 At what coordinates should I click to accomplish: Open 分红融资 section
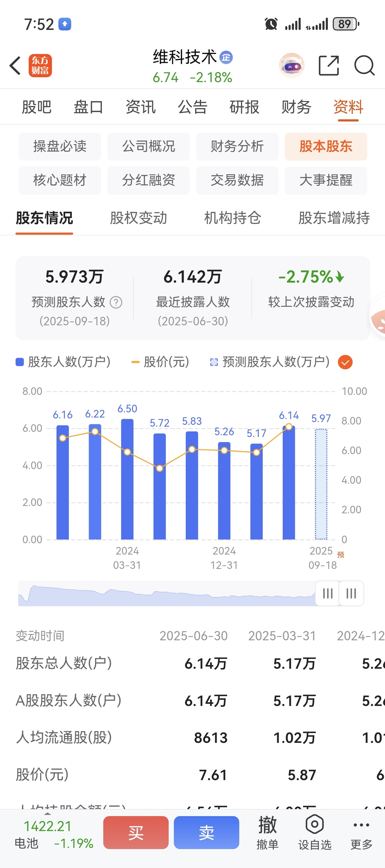(148, 181)
